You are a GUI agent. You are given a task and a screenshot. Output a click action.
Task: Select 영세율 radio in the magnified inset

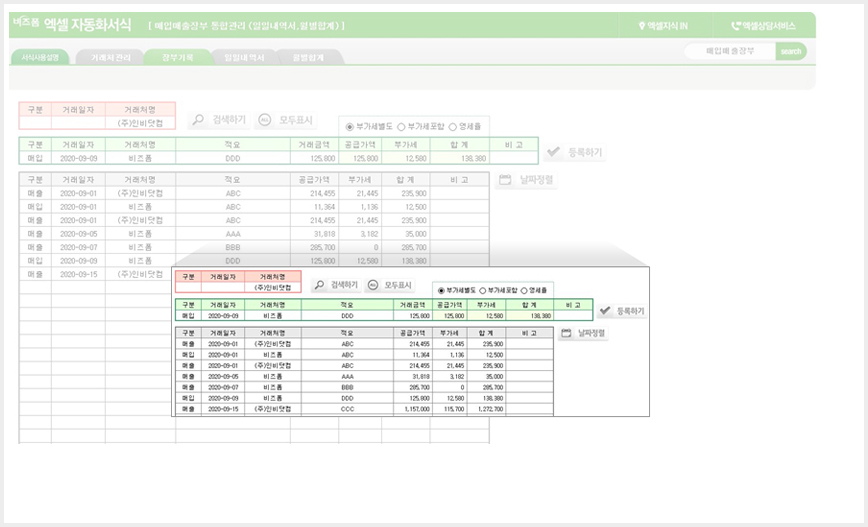(524, 291)
